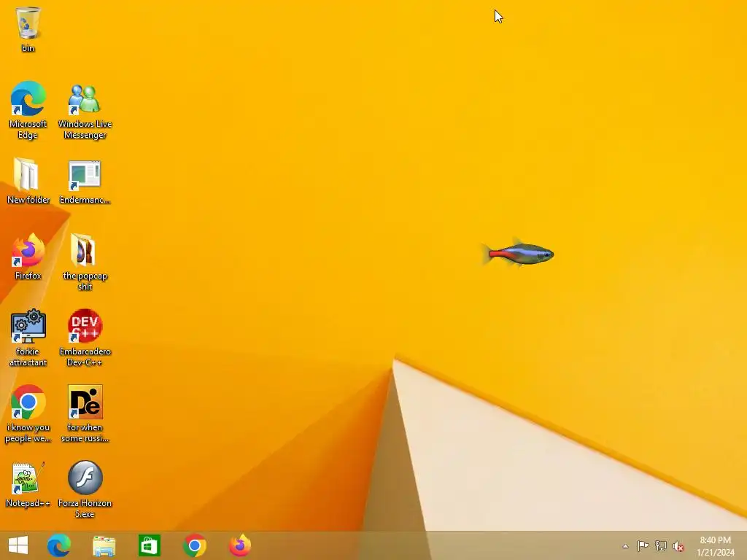747x560 pixels.
Task: Open the Action Center flag icon
Action: point(643,545)
